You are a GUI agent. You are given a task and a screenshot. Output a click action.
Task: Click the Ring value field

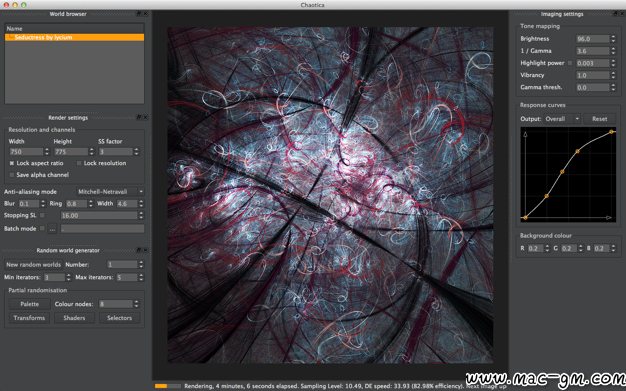click(76, 204)
